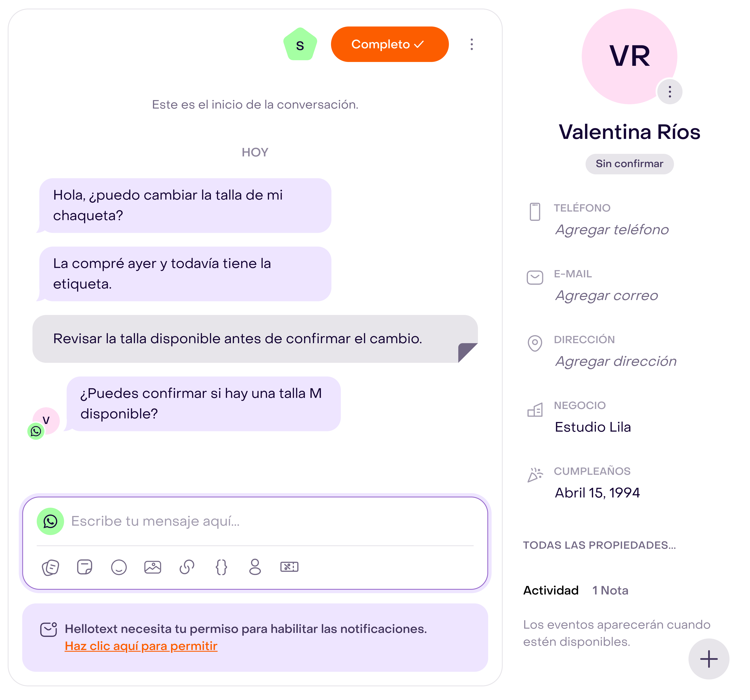Click WhatsApp channel icon in composer
The image size is (750, 700).
pyautogui.click(x=50, y=521)
